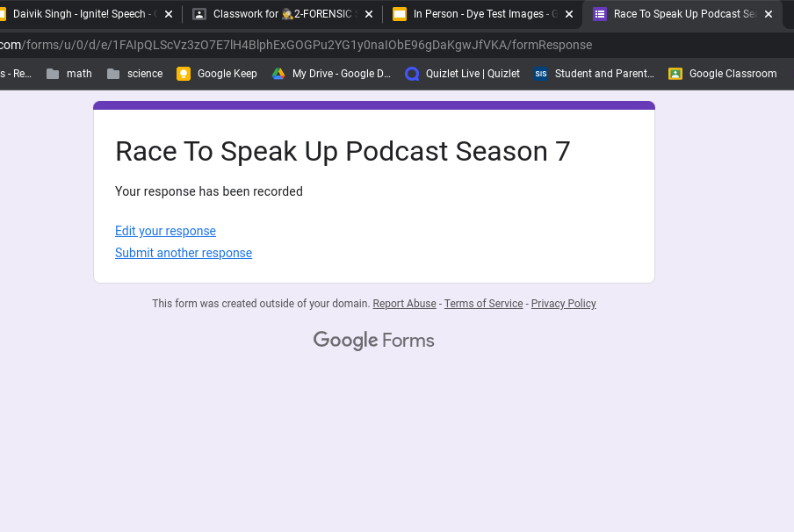Click the Slides icon on Dye Test Images tab
Image resolution: width=794 pixels, height=532 pixels.
[x=400, y=14]
